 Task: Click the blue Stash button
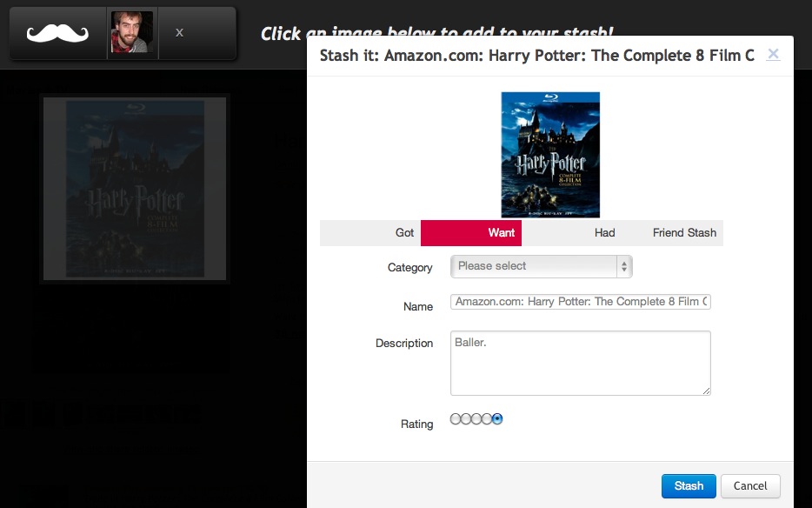click(689, 485)
